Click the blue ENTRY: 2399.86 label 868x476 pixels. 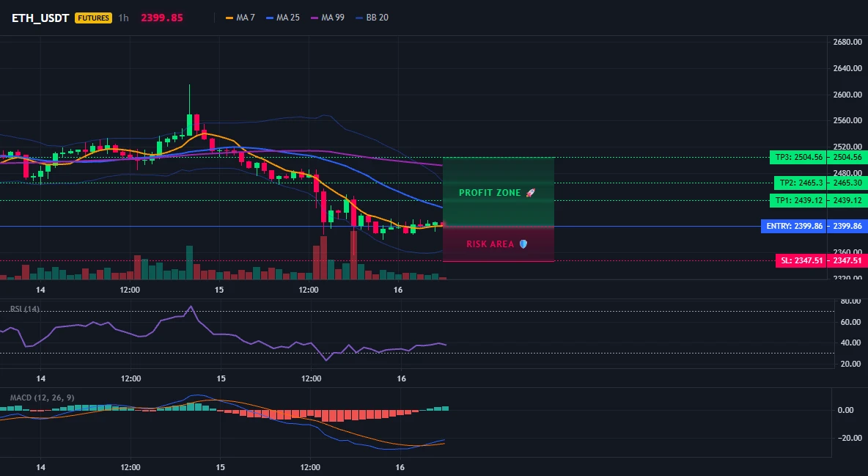click(793, 226)
